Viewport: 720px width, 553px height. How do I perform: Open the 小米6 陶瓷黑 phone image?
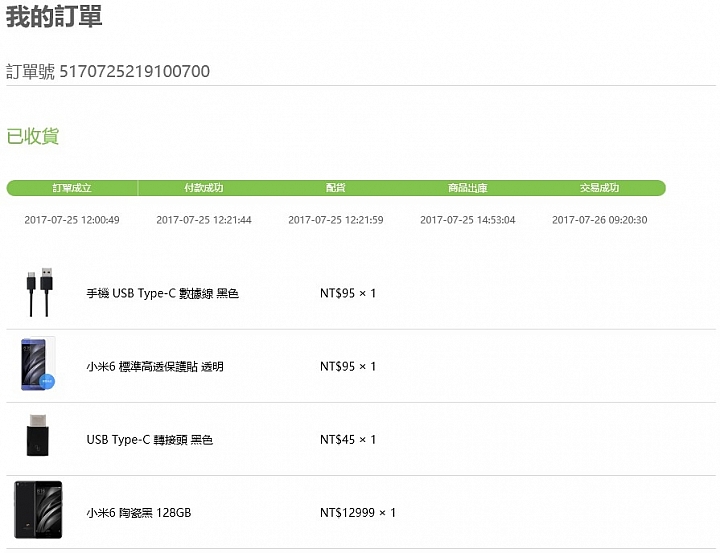pyautogui.click(x=38, y=510)
